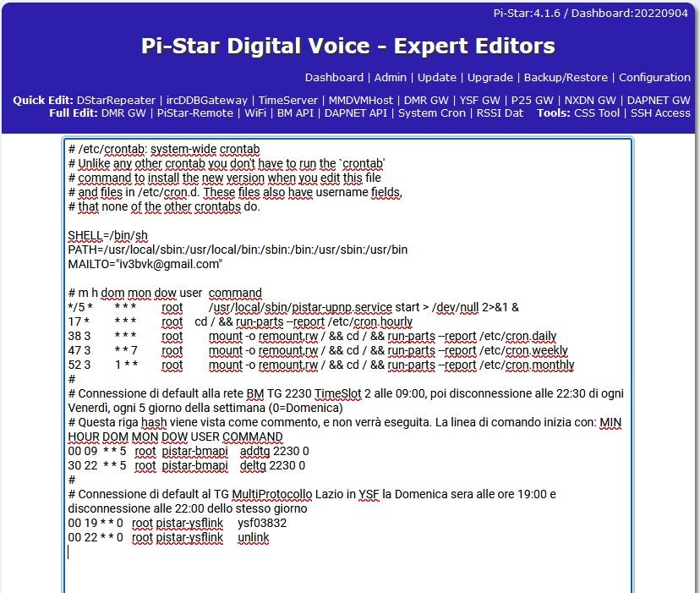Click the 'MultiProtocollo Lazio' comment line
Image resolution: width=700 pixels, height=593 pixels.
(312, 502)
